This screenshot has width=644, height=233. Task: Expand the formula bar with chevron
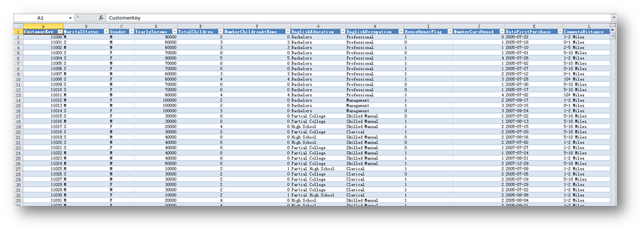(614, 18)
